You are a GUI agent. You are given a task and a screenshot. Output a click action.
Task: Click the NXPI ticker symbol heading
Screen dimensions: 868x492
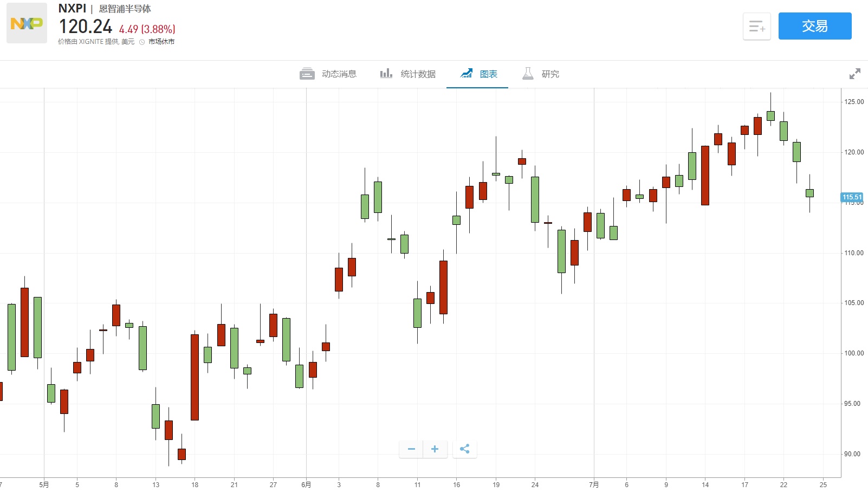[72, 9]
